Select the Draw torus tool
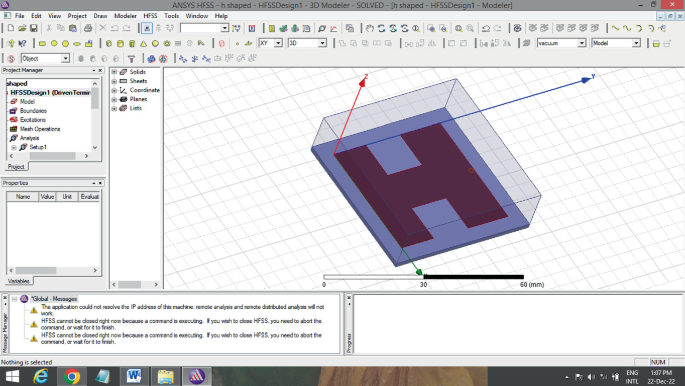The height and width of the screenshot is (386, 685). click(x=166, y=44)
